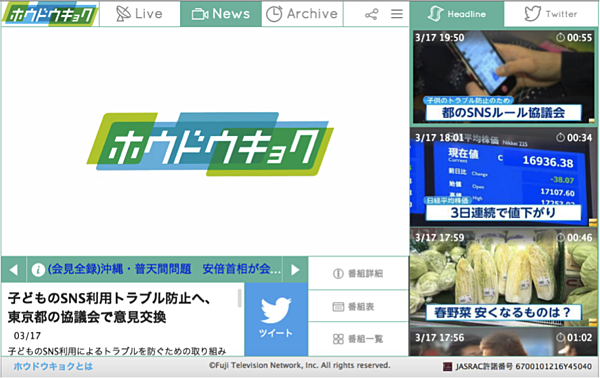Select the News tab
Viewport: 600px width, 378px height.
click(x=221, y=14)
